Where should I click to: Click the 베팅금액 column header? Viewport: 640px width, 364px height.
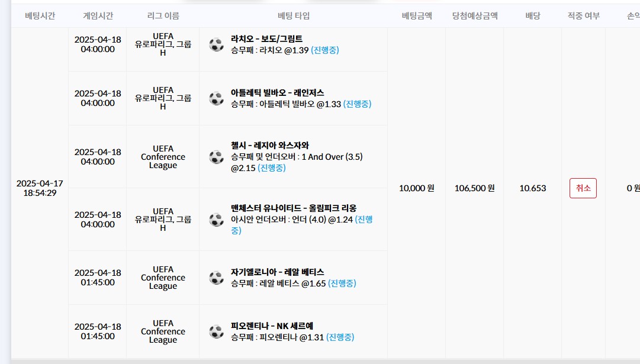coord(417,16)
